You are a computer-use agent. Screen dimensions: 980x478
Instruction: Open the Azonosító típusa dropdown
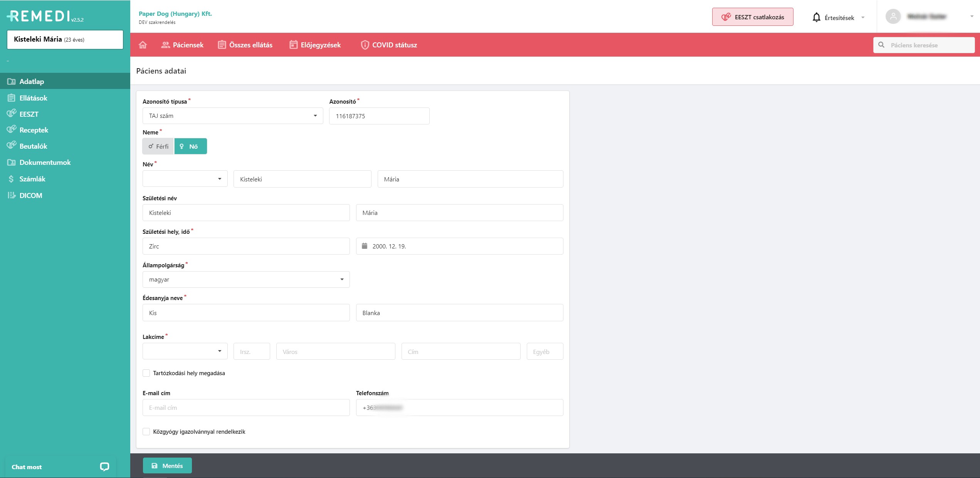(x=232, y=116)
